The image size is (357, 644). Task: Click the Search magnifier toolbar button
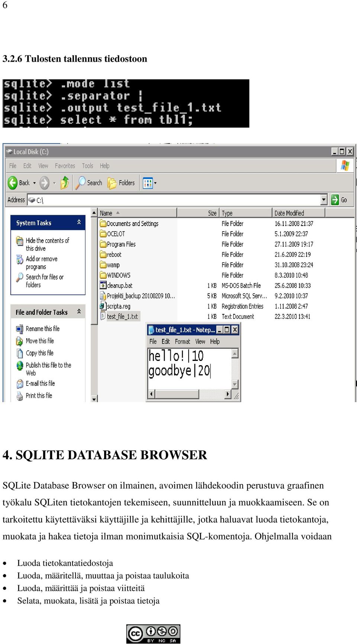(x=89, y=182)
